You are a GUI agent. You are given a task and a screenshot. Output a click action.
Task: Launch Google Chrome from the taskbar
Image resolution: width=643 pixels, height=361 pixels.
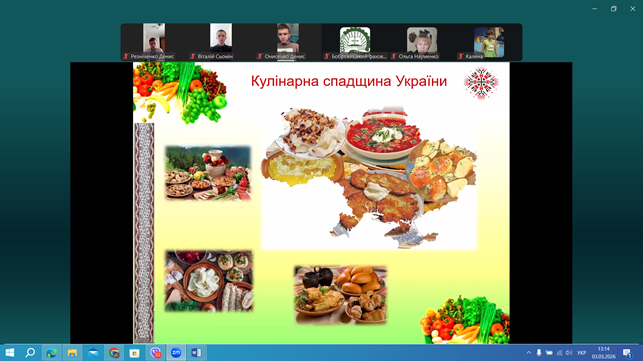point(114,352)
